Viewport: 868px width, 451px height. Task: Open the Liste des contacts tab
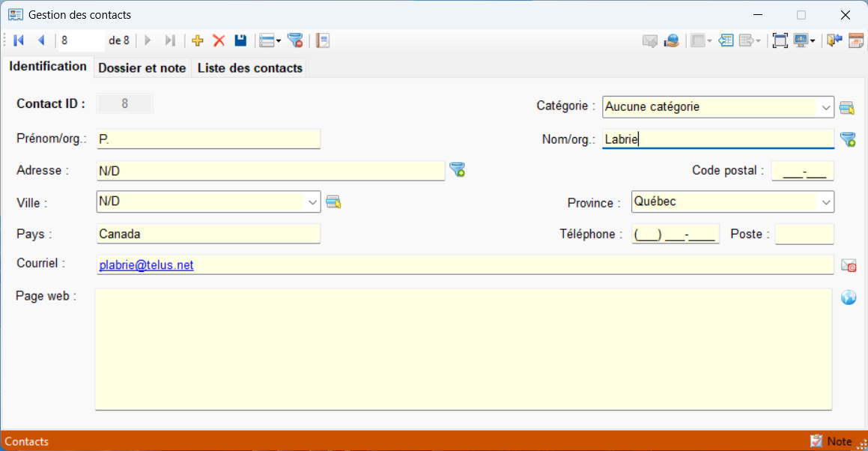[249, 68]
